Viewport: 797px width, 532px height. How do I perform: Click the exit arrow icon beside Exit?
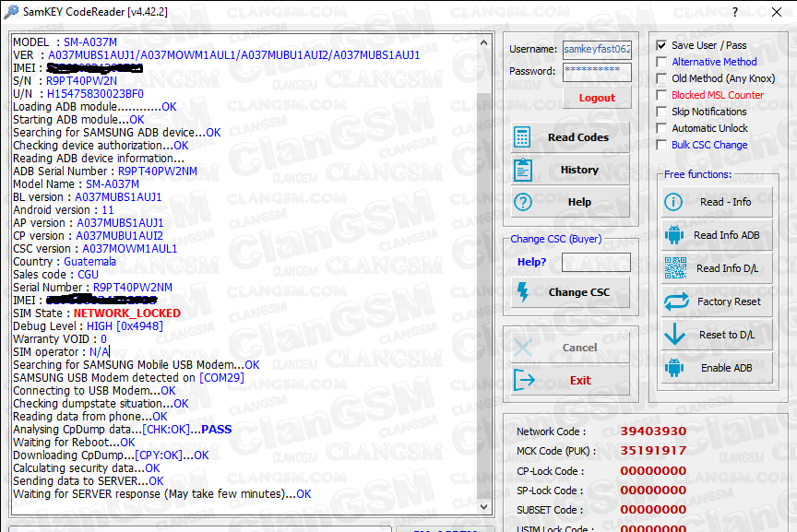click(x=524, y=380)
